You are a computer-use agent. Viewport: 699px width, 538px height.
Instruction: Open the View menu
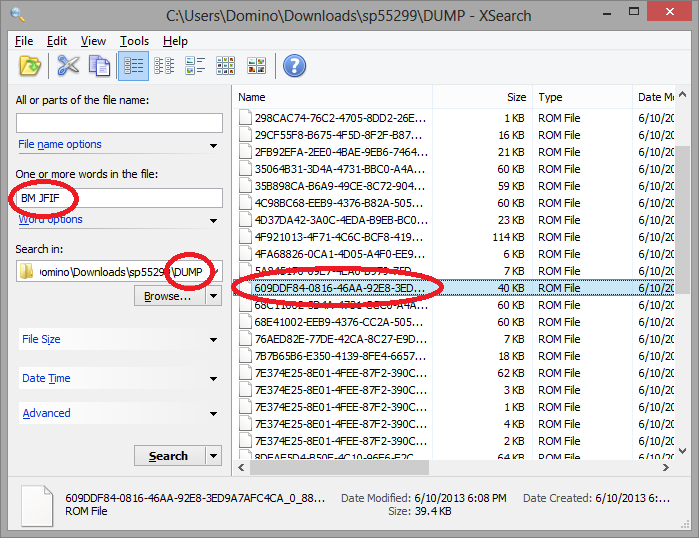point(93,41)
